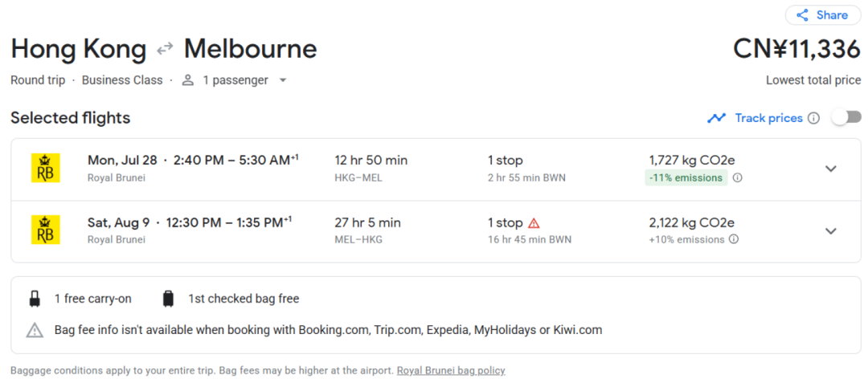The width and height of the screenshot is (868, 387).
Task: Click the Share button
Action: coord(823,15)
